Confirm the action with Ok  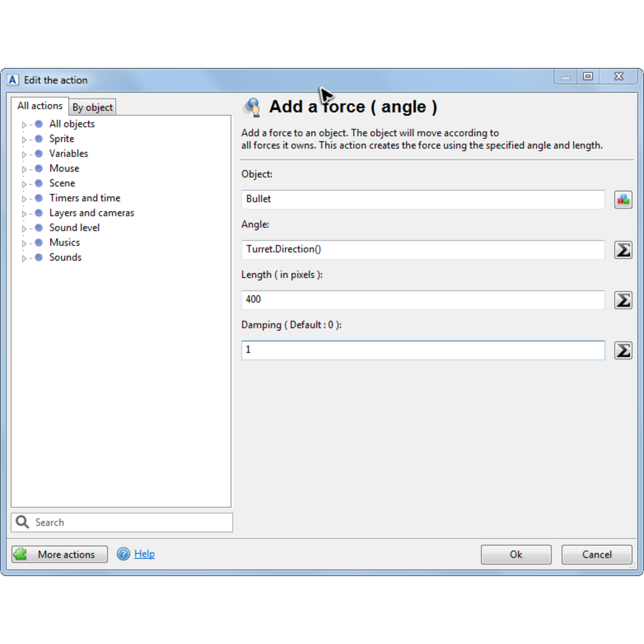click(516, 554)
